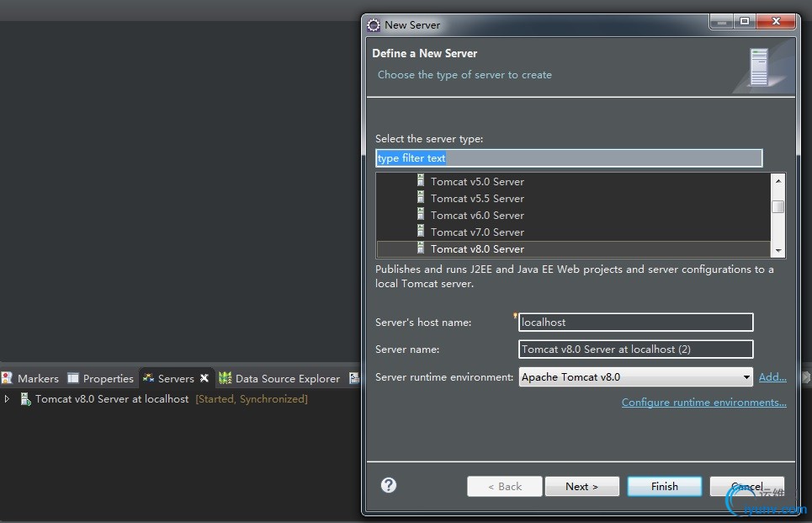Click the Cancel button
This screenshot has width=812, height=523.
(x=746, y=486)
